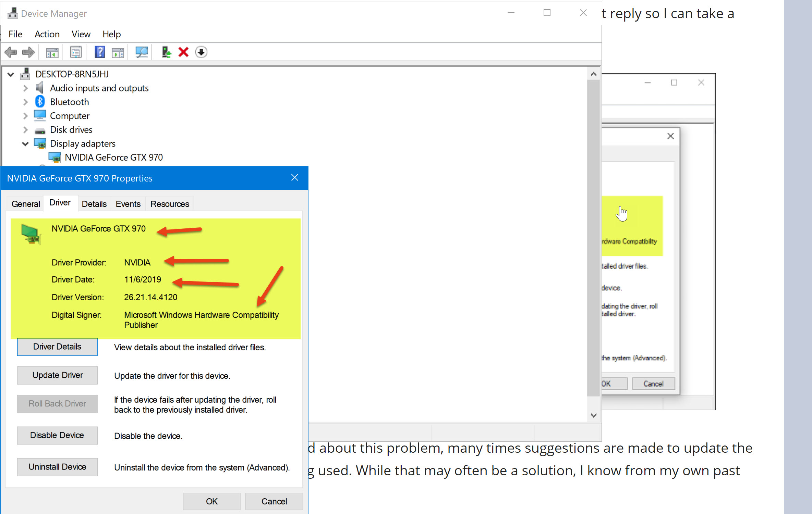Click Microsoft Windows Hardware Compatibility Publisher text

tap(201, 320)
